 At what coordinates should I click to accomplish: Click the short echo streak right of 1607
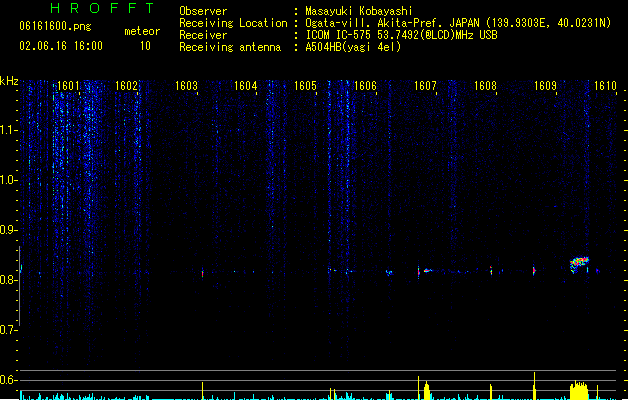click(428, 271)
